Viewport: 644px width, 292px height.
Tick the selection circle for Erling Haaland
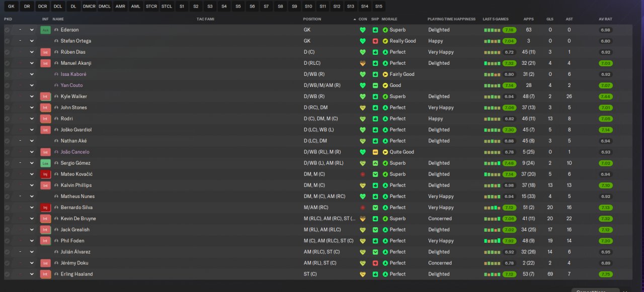click(x=7, y=274)
